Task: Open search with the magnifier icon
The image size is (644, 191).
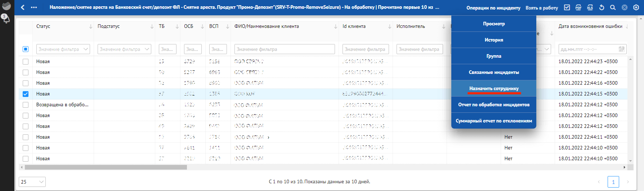Action: click(x=612, y=8)
